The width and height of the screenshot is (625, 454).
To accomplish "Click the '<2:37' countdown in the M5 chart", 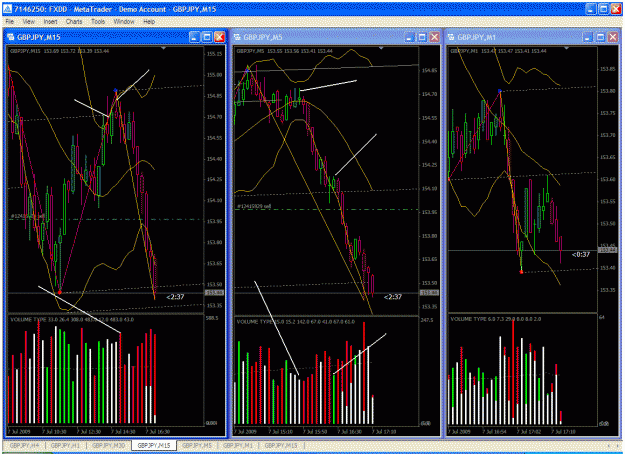I will [393, 297].
